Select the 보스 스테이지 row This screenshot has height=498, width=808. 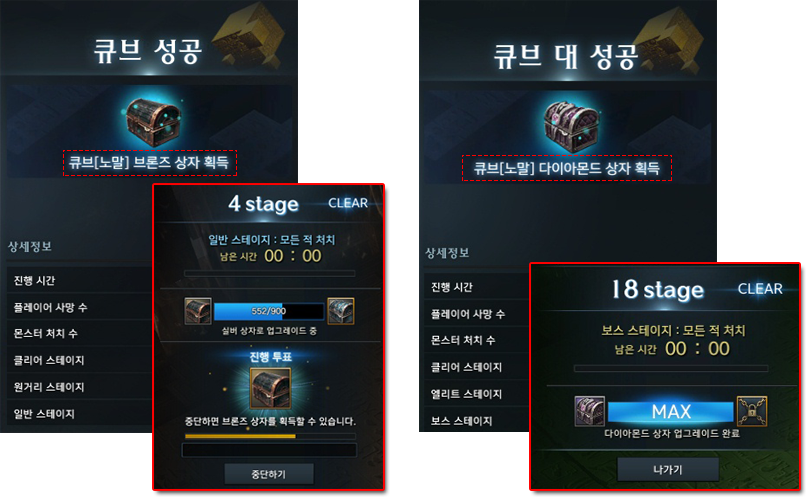(477, 420)
